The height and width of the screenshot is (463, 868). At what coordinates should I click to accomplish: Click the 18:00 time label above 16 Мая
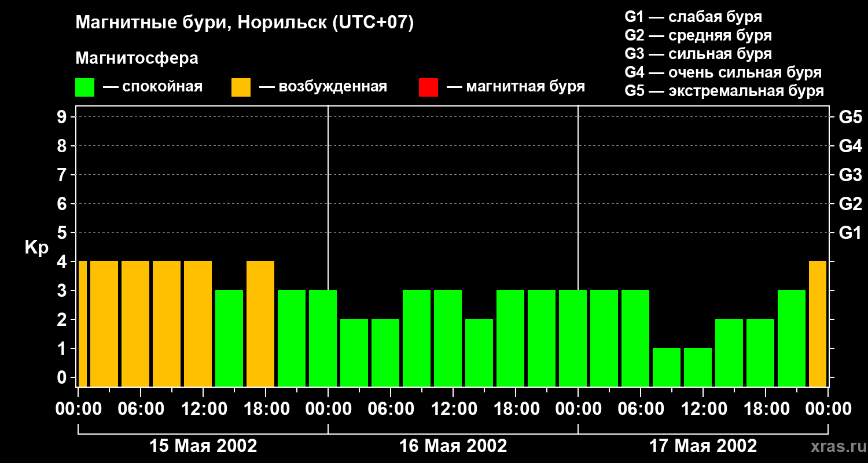516,409
